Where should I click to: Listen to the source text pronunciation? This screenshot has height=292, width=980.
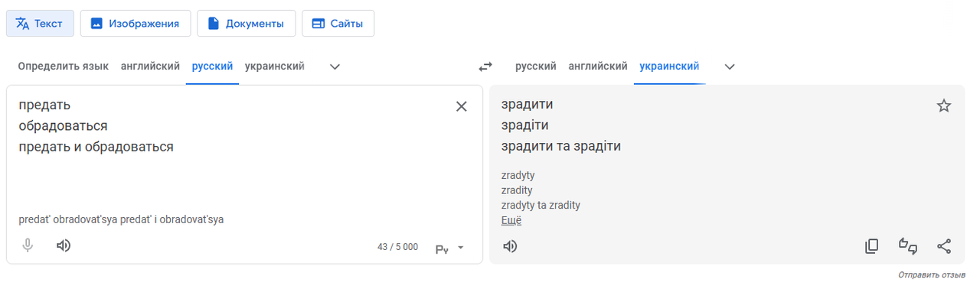tap(64, 245)
